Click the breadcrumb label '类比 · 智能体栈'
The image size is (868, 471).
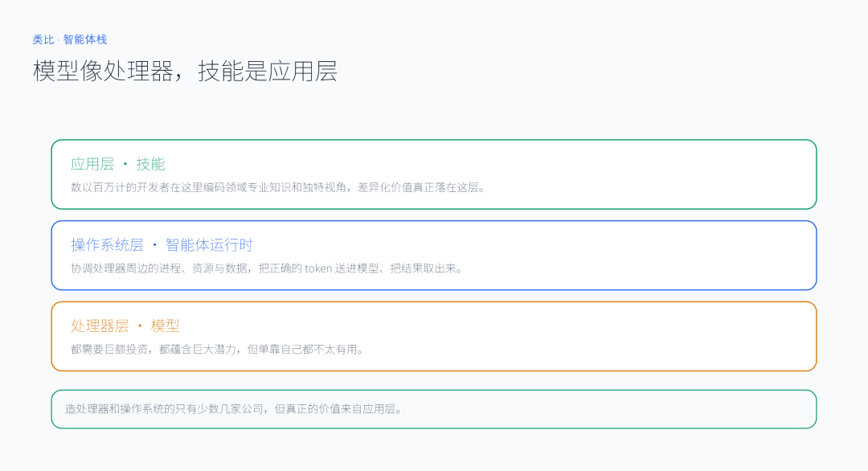70,40
